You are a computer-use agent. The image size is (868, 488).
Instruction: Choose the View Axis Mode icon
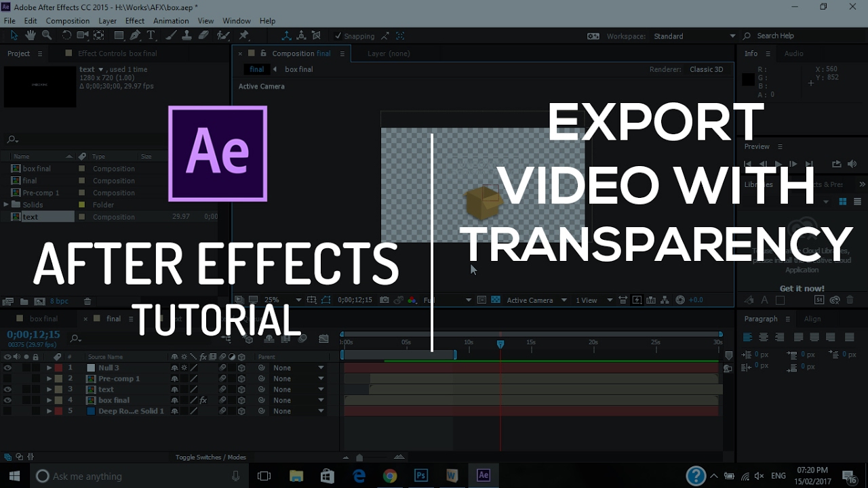(317, 36)
